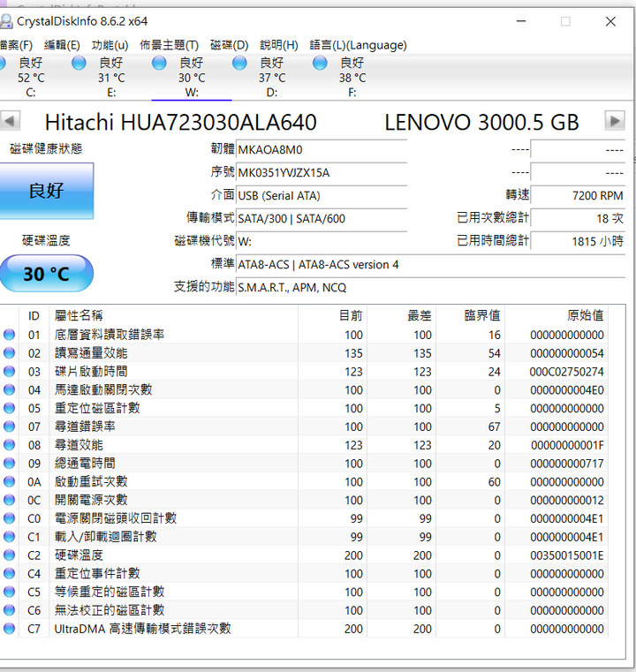The width and height of the screenshot is (636, 672).
Task: Click the status orb of attribute 05
Action: 9,409
